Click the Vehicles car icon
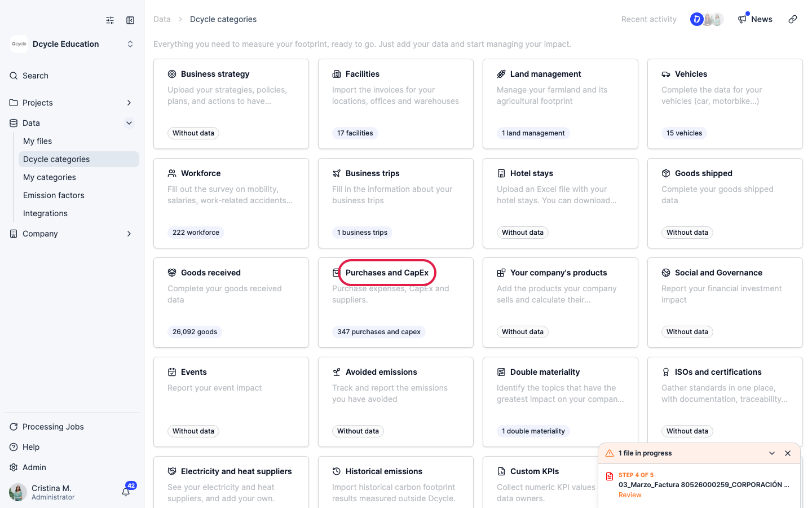 pos(666,74)
